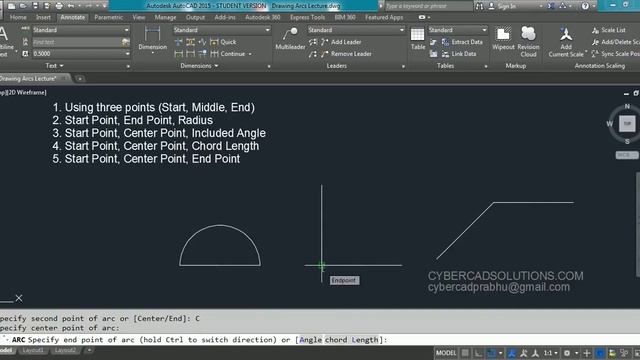640x360 pixels.
Task: Open the Home ribbon tab
Action: coord(18,18)
